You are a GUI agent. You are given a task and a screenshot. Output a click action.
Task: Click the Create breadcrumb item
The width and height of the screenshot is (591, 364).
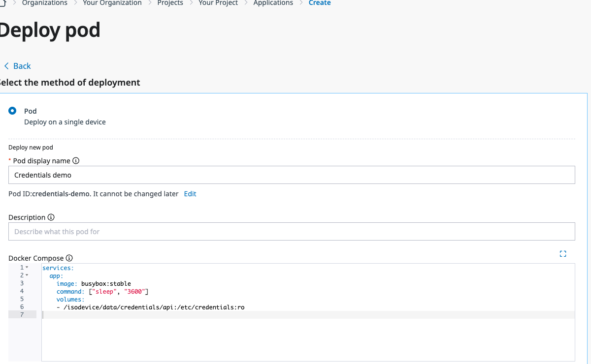coord(320,3)
